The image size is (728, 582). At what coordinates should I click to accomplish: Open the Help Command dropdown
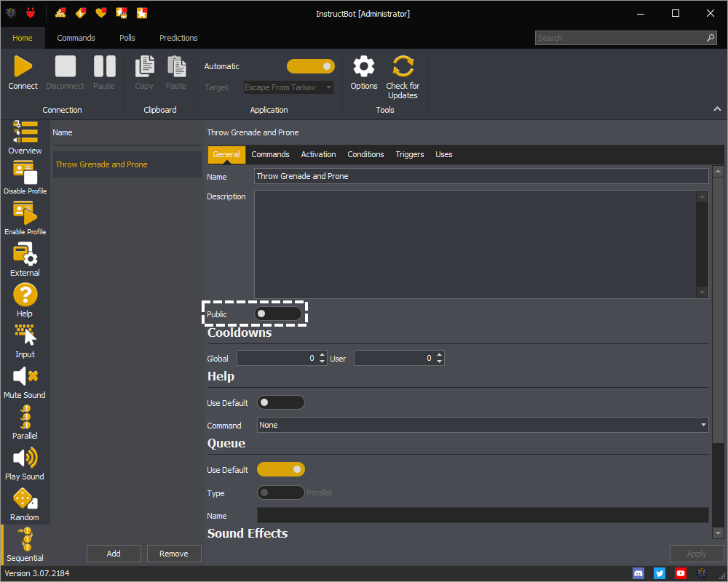[x=483, y=425]
